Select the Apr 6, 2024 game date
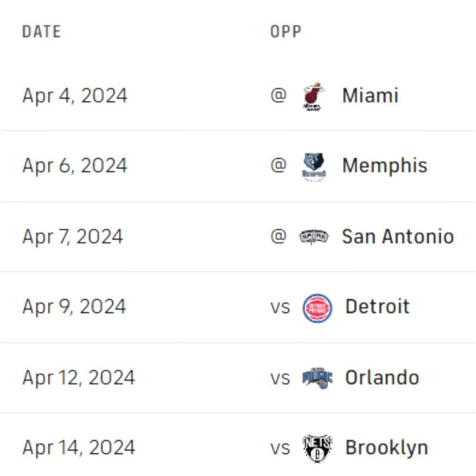This screenshot has width=476, height=476. point(75,166)
